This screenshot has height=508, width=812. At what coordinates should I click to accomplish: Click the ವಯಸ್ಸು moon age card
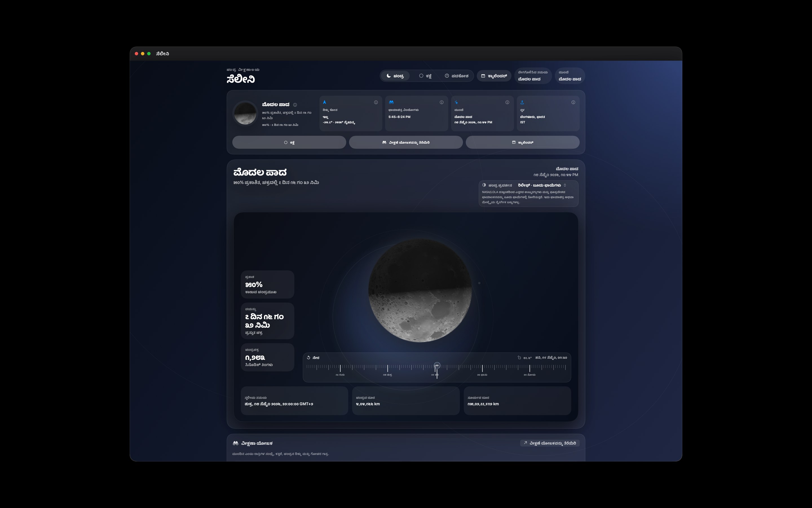click(x=267, y=321)
